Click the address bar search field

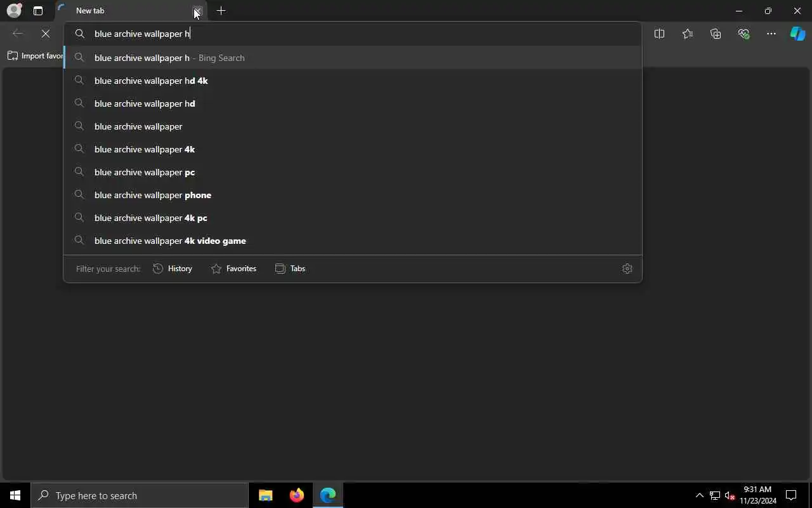[353, 34]
